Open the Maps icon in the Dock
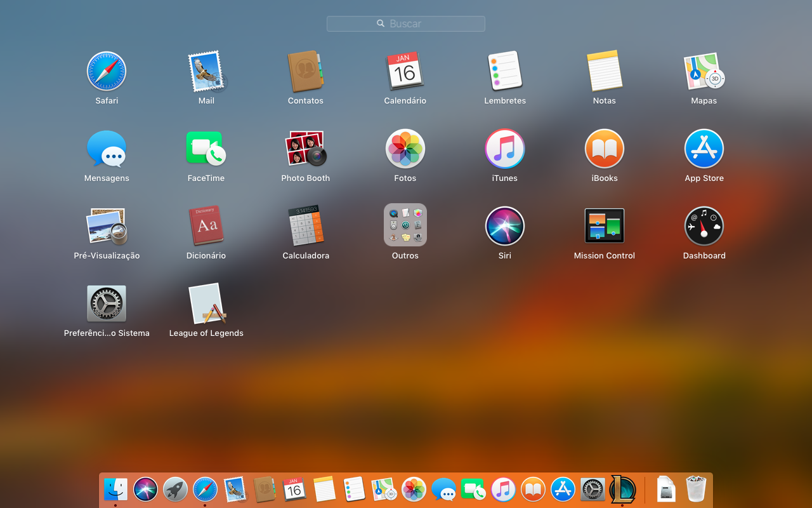This screenshot has width=812, height=508. tap(384, 490)
